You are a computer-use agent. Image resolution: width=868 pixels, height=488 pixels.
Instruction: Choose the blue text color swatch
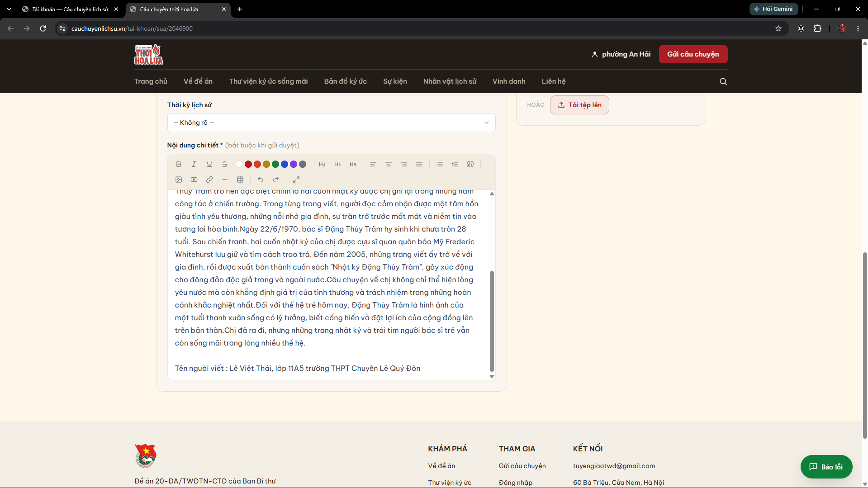click(x=285, y=164)
